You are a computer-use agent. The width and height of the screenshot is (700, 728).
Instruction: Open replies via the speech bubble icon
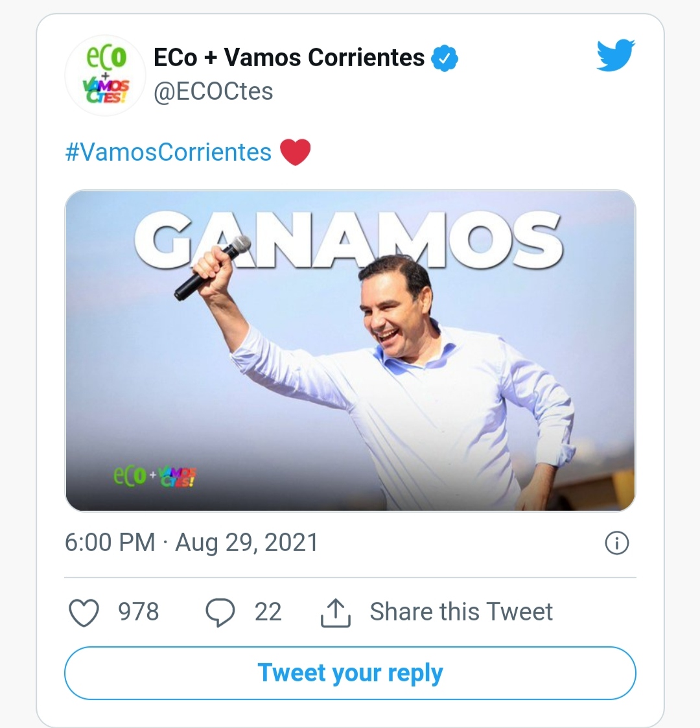coord(220,613)
